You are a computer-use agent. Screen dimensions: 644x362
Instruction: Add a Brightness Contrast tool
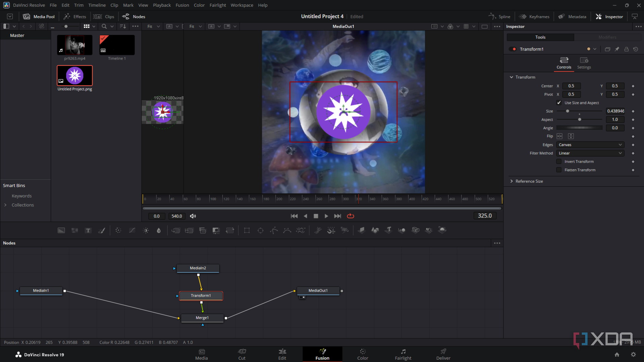(x=146, y=230)
